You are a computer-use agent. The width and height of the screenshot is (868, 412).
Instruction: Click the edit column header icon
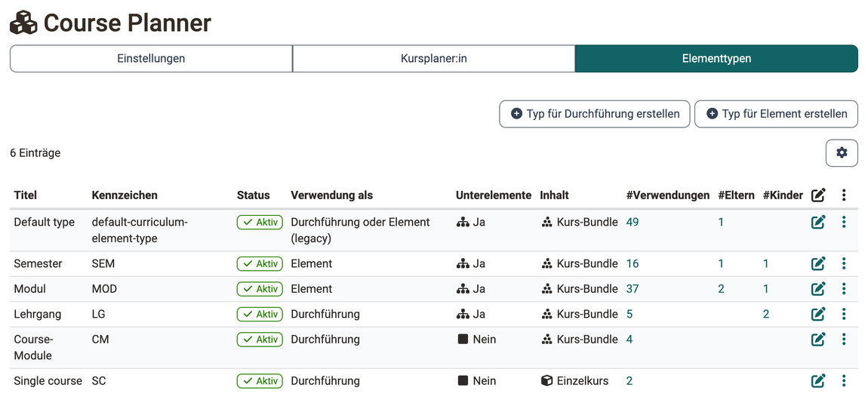818,195
